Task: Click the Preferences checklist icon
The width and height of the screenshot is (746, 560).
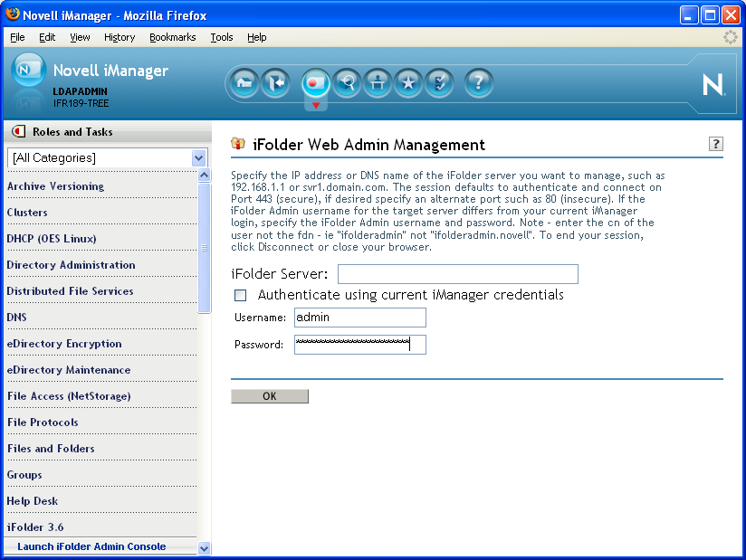Action: click(x=439, y=83)
